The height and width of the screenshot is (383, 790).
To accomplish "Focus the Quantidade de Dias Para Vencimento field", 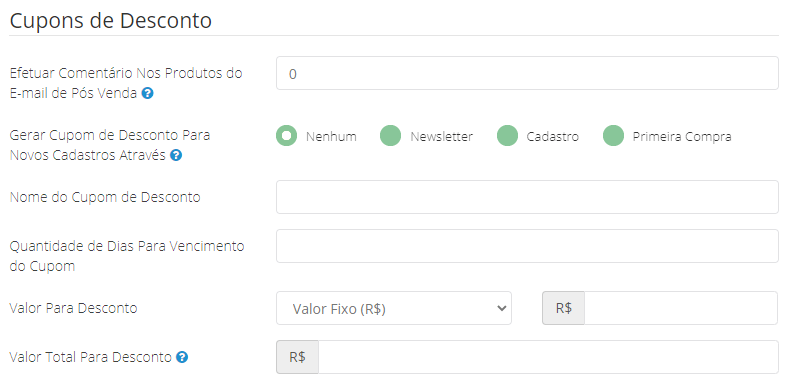I will (527, 246).
